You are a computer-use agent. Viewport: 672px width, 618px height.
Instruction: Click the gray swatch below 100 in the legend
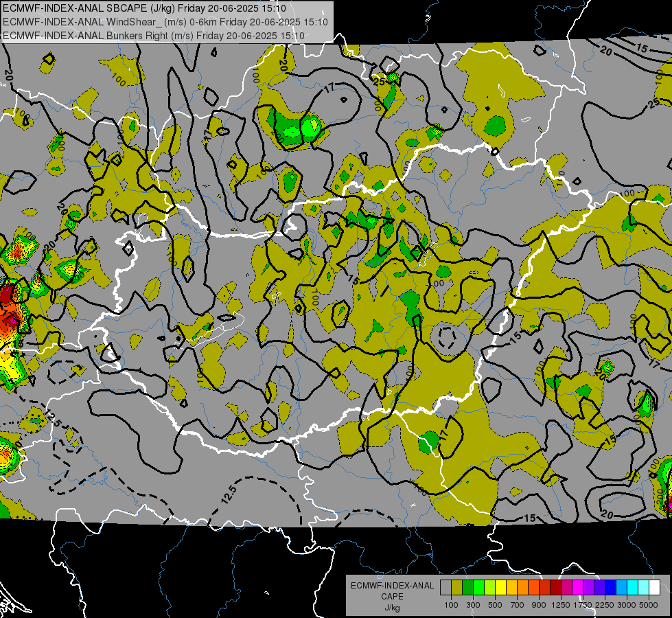[x=445, y=588]
